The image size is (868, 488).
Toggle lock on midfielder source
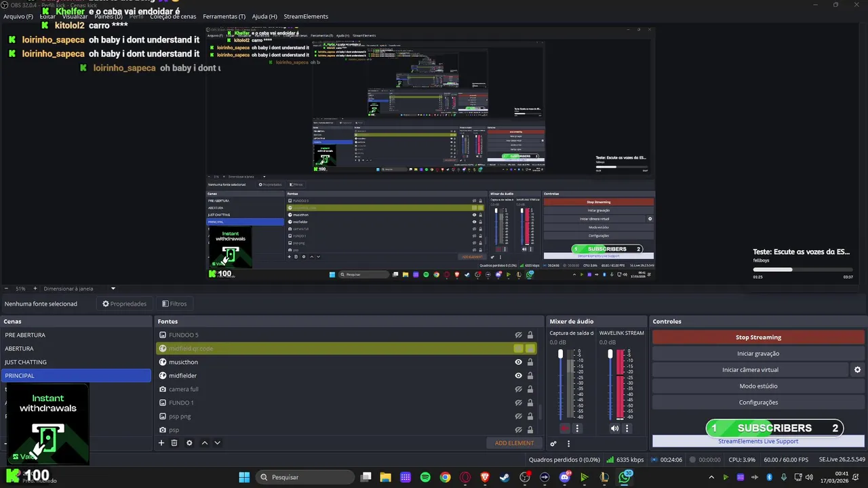point(530,375)
